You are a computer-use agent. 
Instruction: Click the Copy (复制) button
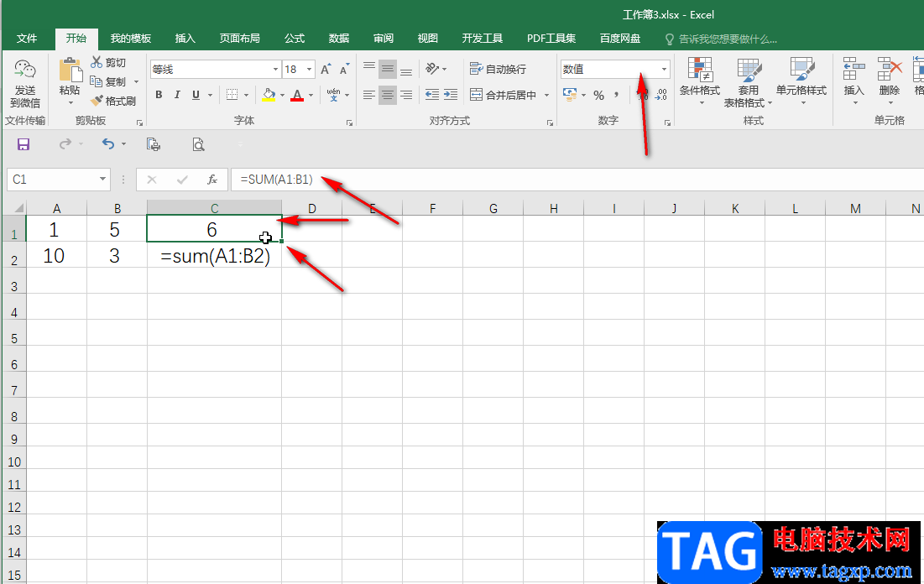pos(108,81)
